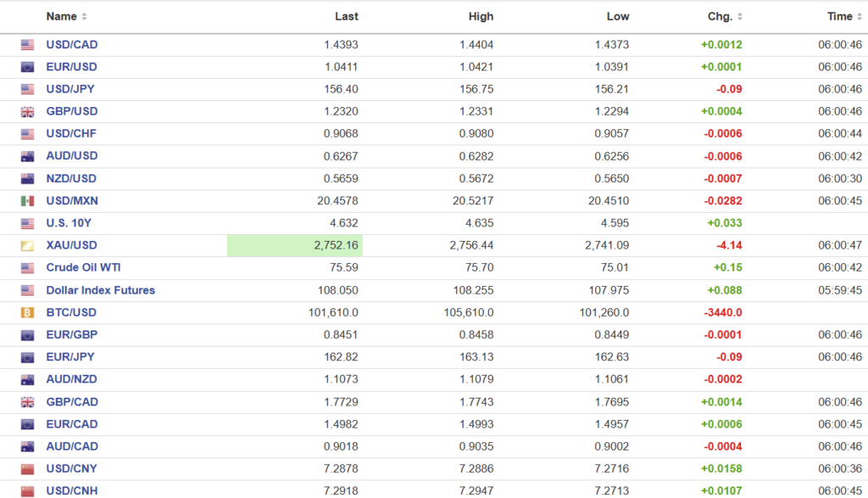The width and height of the screenshot is (868, 498).
Task: Click the Mexico flag icon beside USD/MXN
Action: [27, 201]
